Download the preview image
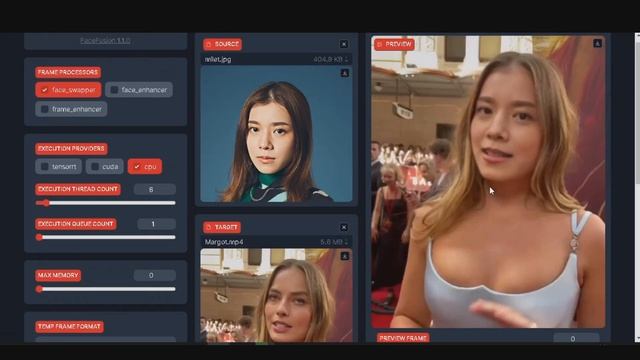The height and width of the screenshot is (360, 640). (597, 43)
